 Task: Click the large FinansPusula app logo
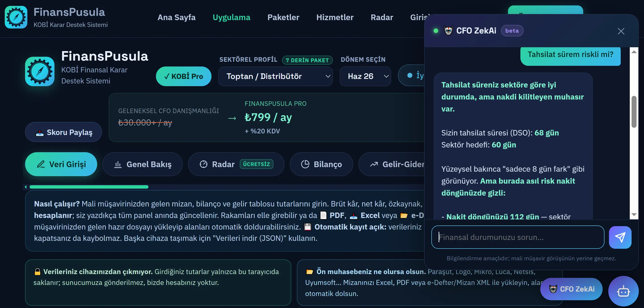click(x=40, y=71)
